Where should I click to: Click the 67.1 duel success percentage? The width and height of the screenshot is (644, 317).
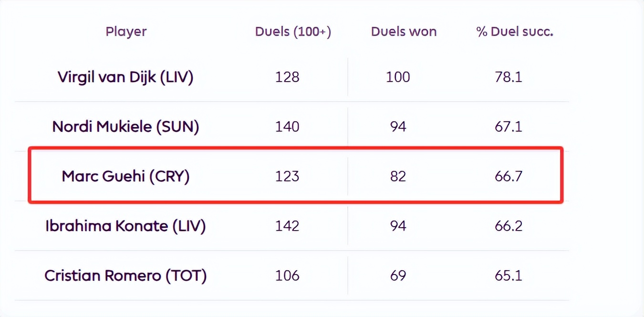(509, 127)
